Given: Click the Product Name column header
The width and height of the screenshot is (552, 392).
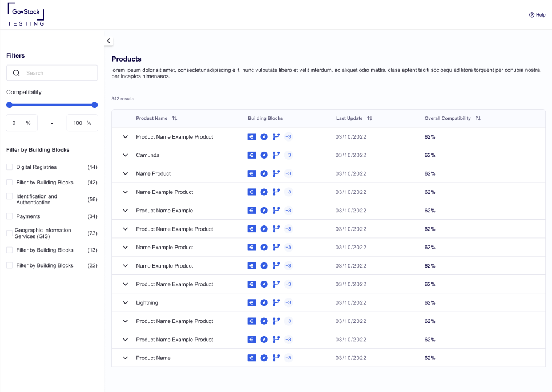Looking at the screenshot, I should [x=152, y=118].
